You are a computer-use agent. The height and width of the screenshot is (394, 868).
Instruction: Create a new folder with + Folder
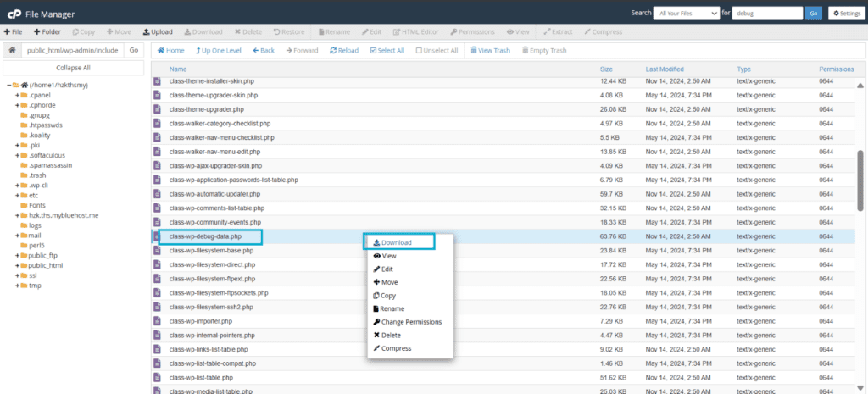click(x=47, y=32)
